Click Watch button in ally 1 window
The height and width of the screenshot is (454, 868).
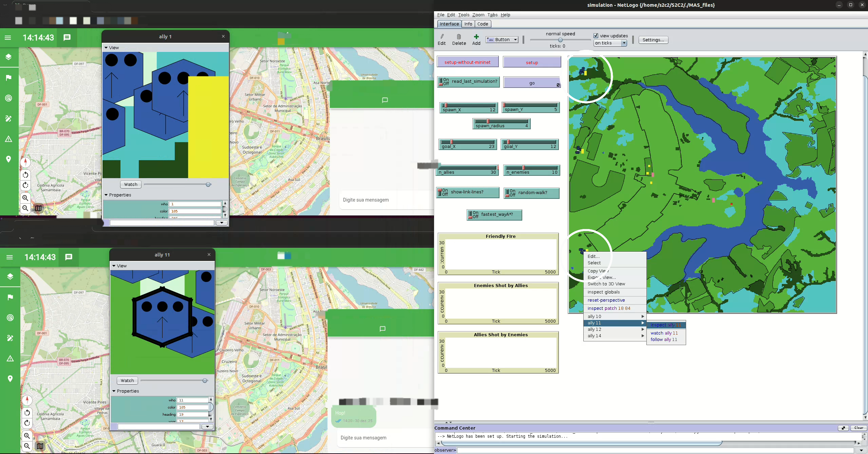[x=131, y=185]
